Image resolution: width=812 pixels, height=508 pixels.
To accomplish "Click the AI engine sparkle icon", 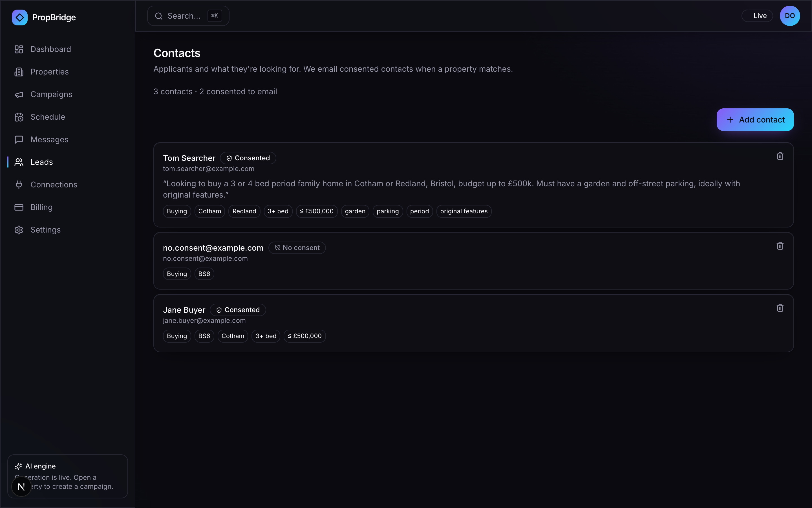I will (x=18, y=466).
